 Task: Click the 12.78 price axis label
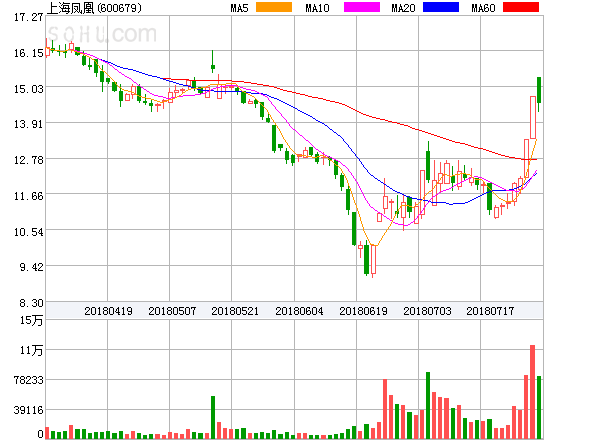(29, 160)
